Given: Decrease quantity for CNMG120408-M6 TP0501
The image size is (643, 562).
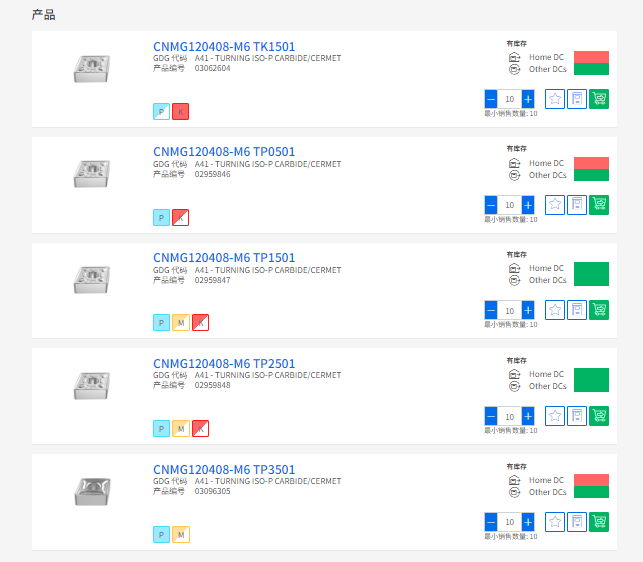Looking at the screenshot, I should click(x=491, y=205).
